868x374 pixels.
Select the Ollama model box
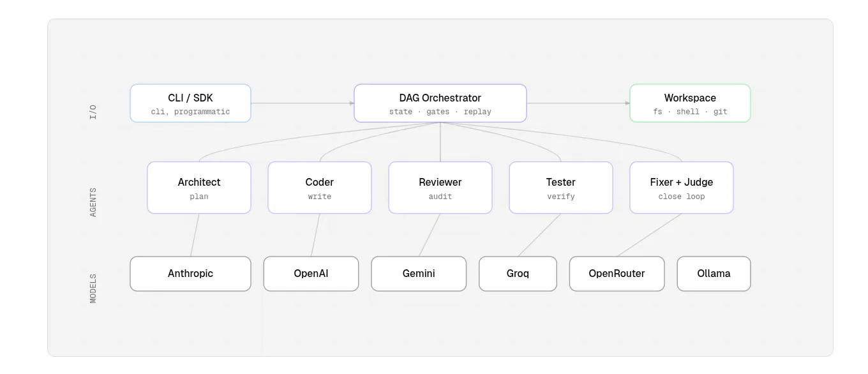click(714, 274)
